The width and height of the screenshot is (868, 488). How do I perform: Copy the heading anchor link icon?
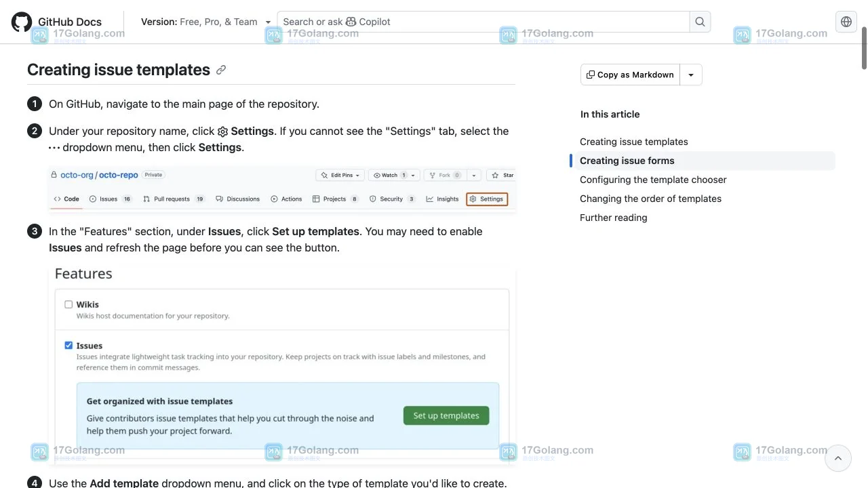(221, 70)
